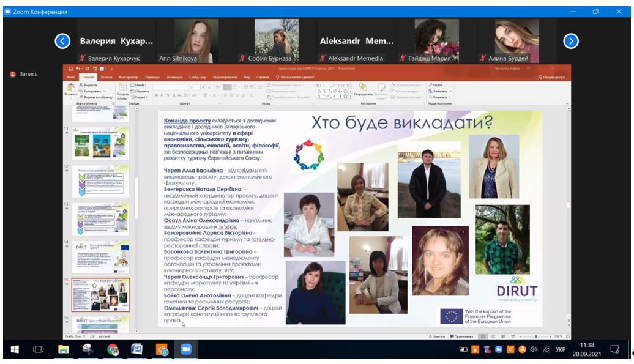The image size is (634, 364).
Task: Open the Файл menu tab
Action: pos(71,78)
